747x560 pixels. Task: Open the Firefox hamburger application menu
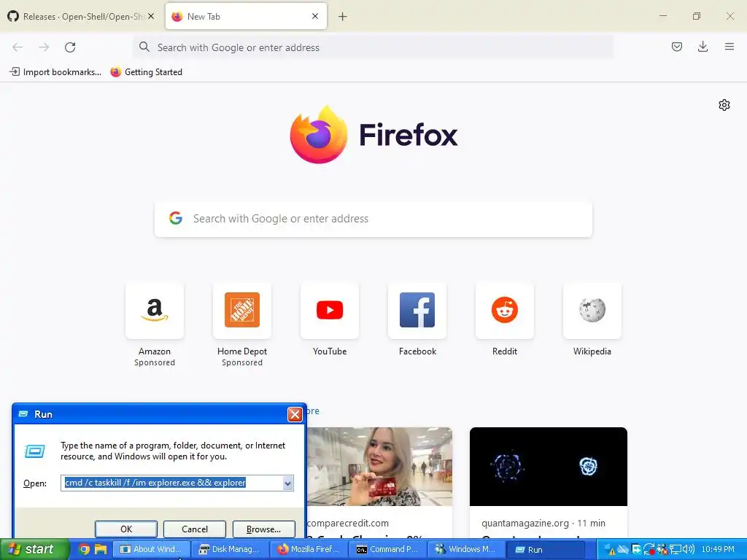729,47
